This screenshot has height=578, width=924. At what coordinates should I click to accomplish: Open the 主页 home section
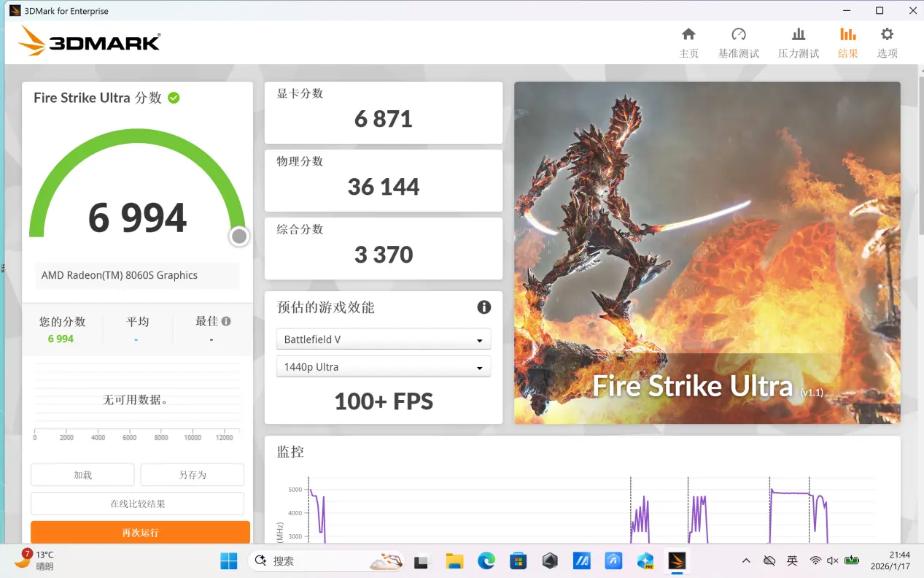pos(688,42)
